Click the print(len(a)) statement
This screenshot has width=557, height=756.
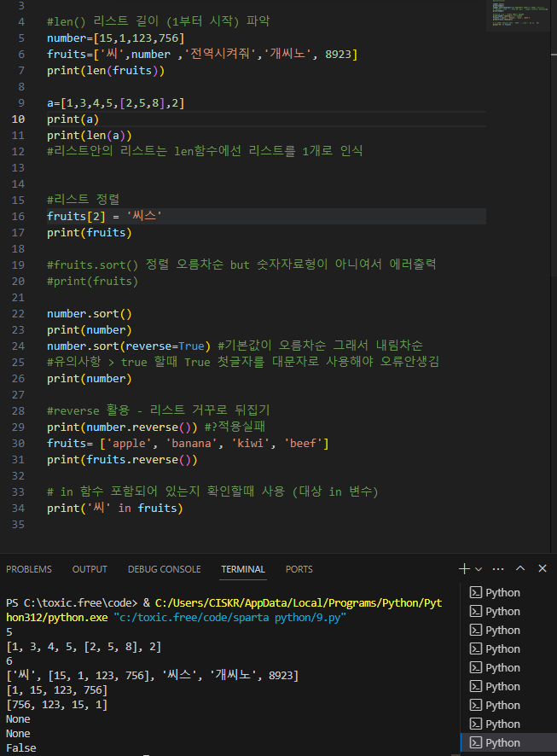pos(90,136)
